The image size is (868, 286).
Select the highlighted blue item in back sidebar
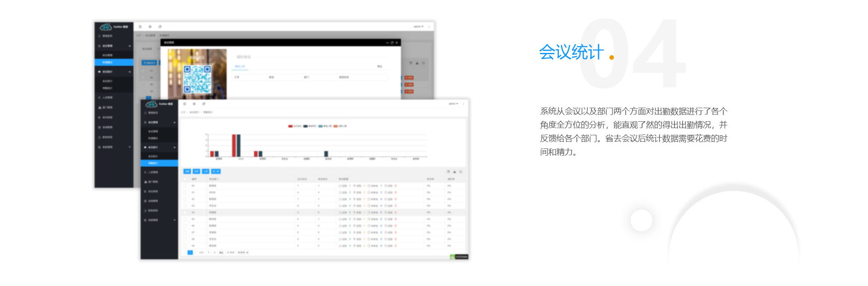114,62
